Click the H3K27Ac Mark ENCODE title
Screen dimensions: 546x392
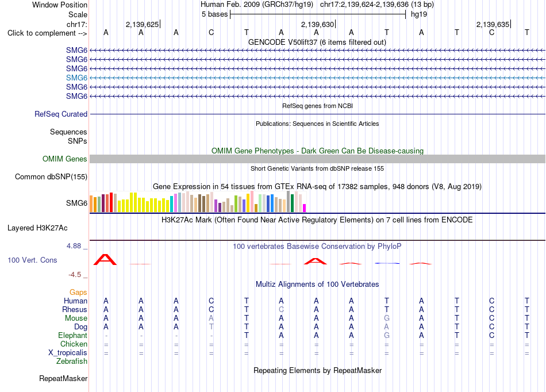click(317, 220)
